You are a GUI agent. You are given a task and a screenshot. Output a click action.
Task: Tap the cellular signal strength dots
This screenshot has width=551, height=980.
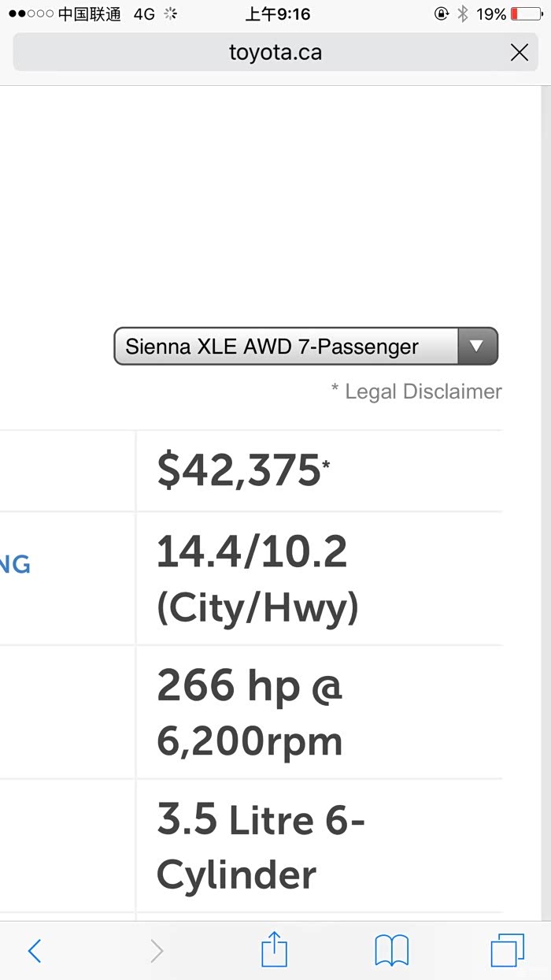point(31,14)
